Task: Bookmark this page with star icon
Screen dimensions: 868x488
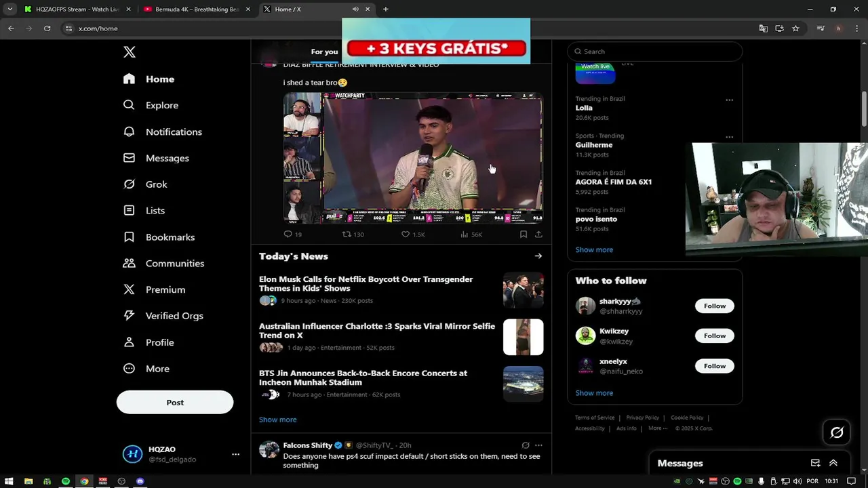Action: [x=795, y=28]
